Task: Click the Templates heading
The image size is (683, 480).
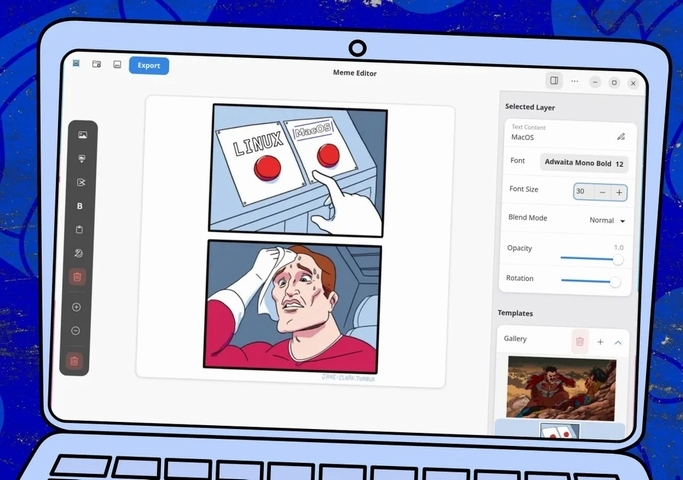Action: (x=515, y=313)
